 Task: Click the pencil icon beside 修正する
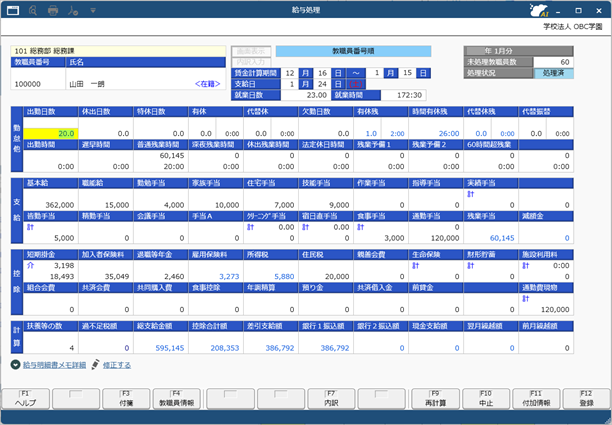(95, 365)
